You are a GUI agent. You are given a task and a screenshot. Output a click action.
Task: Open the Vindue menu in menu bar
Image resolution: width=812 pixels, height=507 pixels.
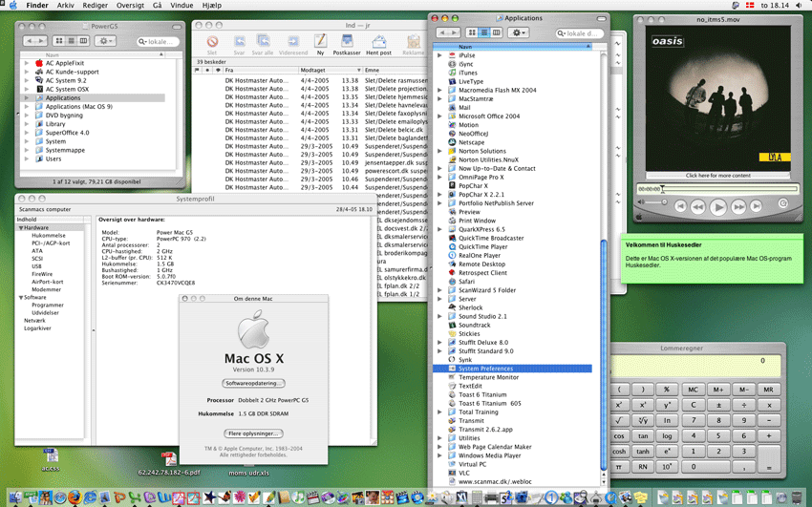[180, 6]
